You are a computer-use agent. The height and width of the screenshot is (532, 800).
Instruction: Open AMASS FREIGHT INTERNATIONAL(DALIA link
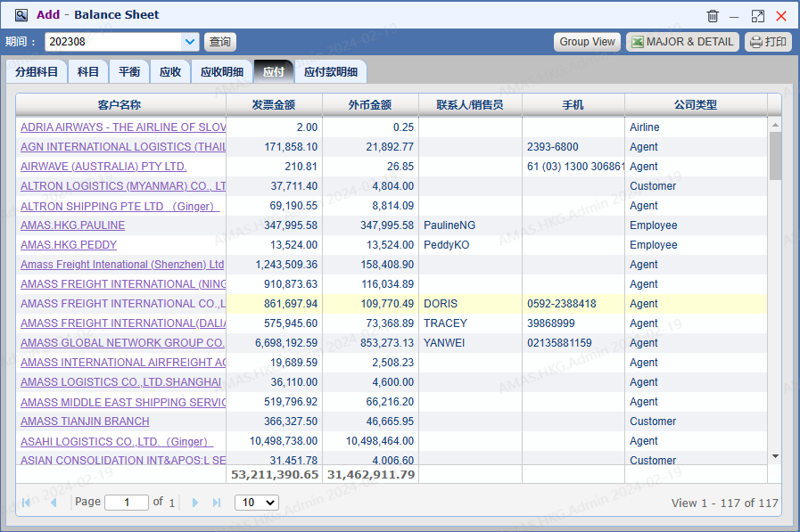pyautogui.click(x=123, y=323)
